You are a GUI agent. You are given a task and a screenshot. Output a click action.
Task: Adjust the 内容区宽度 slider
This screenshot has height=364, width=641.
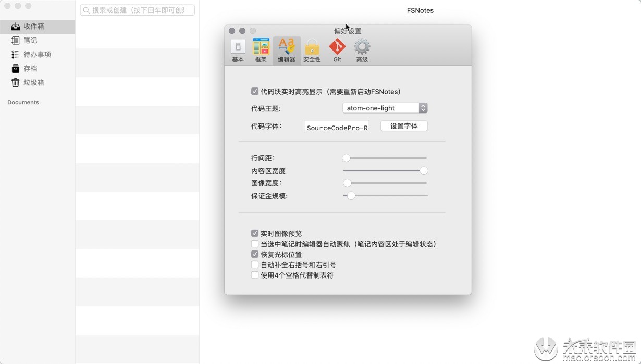tap(385, 170)
